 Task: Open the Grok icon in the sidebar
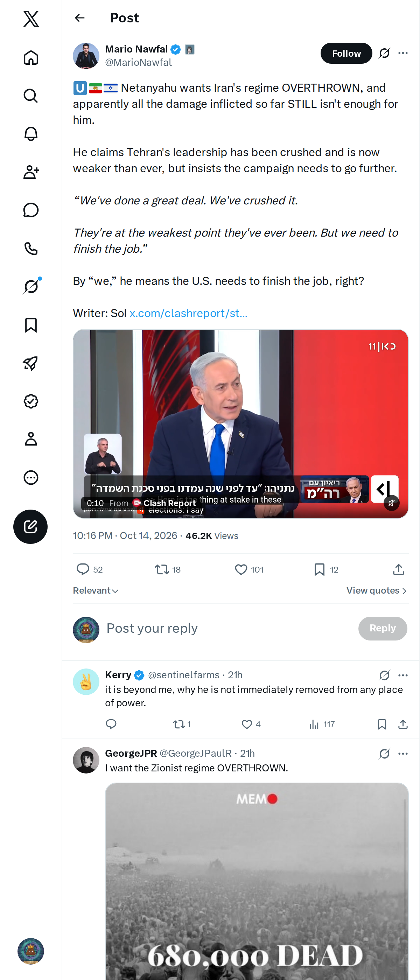click(x=31, y=286)
